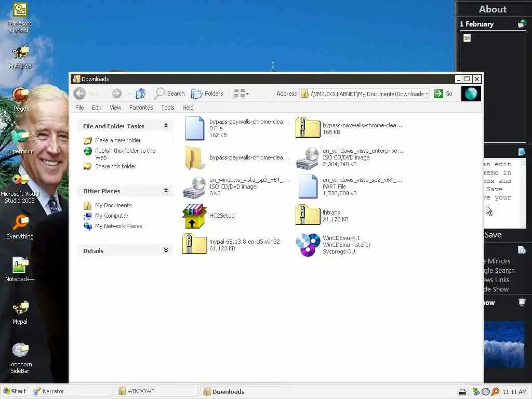532x399 pixels.
Task: Open the Search pane in toolbar
Action: click(x=169, y=94)
